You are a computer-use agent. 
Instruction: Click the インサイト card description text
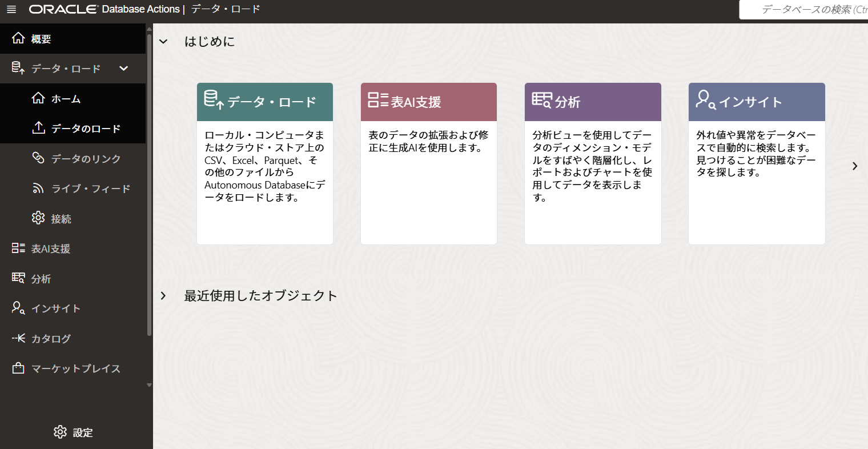[756, 154]
